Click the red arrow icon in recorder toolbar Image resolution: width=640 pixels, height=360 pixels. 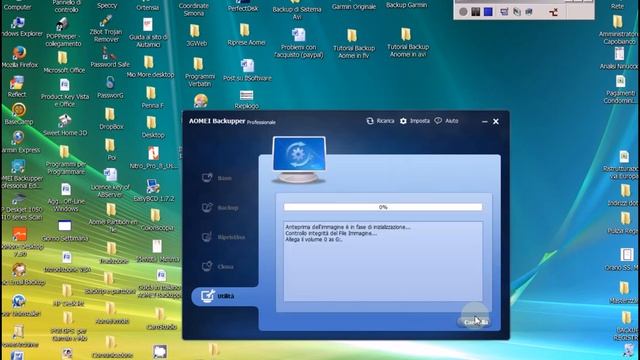pos(553,12)
